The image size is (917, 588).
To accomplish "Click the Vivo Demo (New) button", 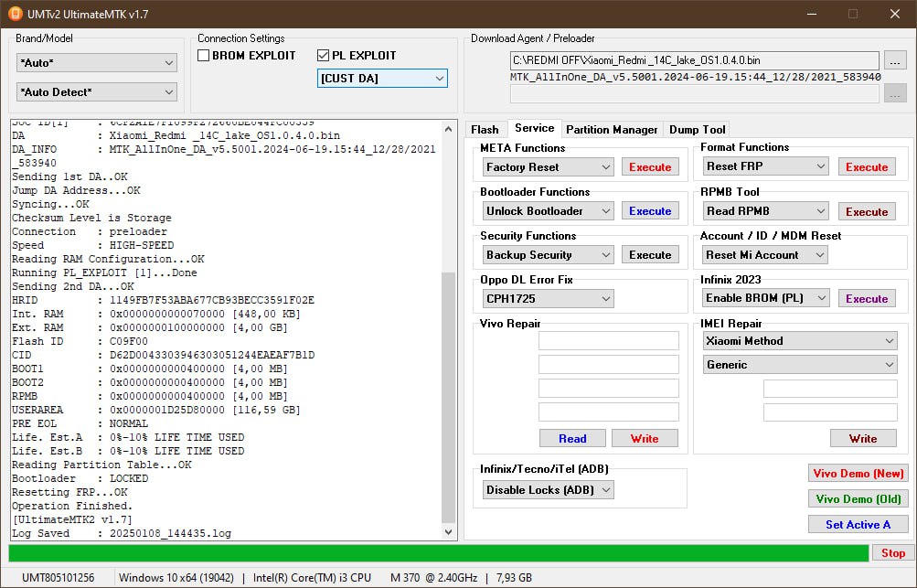I will tap(858, 474).
